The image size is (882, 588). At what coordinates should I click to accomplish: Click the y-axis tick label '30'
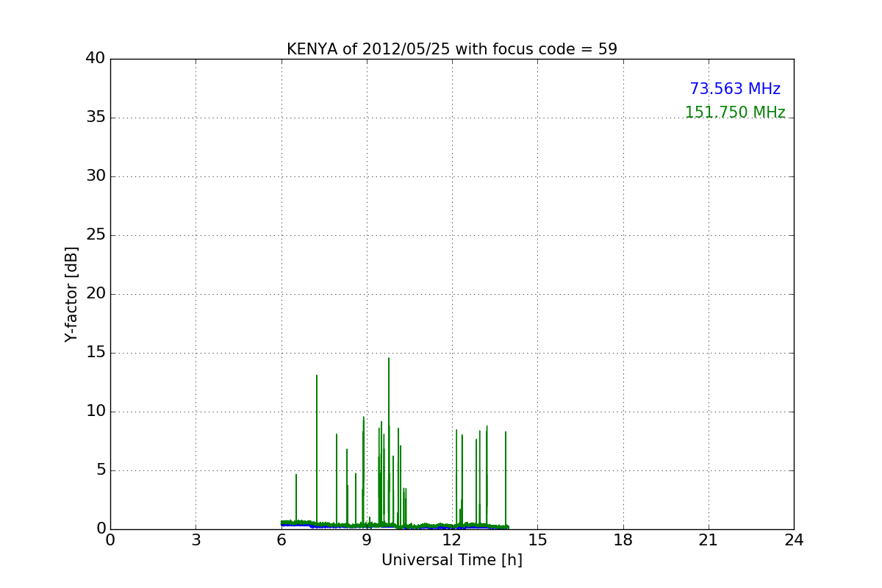[x=96, y=176]
